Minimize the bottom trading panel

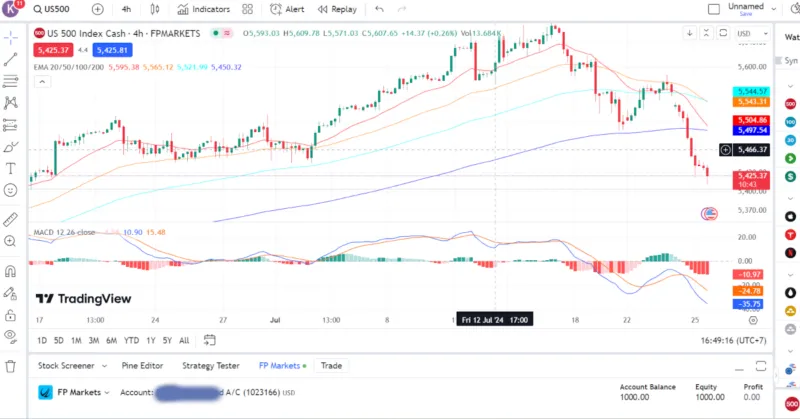pyautogui.click(x=739, y=367)
